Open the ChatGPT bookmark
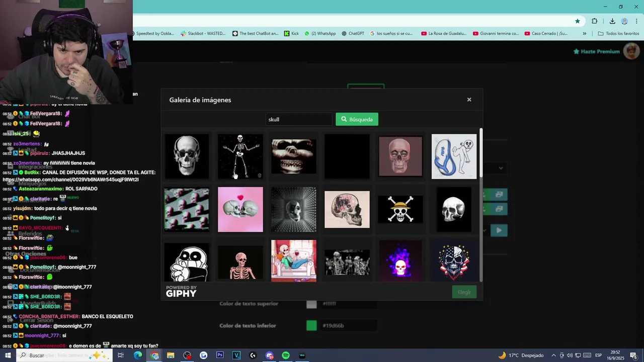644x362 pixels. click(x=353, y=34)
